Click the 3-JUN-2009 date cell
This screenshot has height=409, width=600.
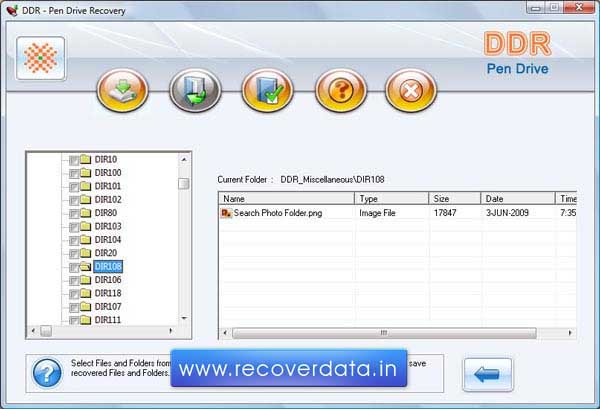507,213
